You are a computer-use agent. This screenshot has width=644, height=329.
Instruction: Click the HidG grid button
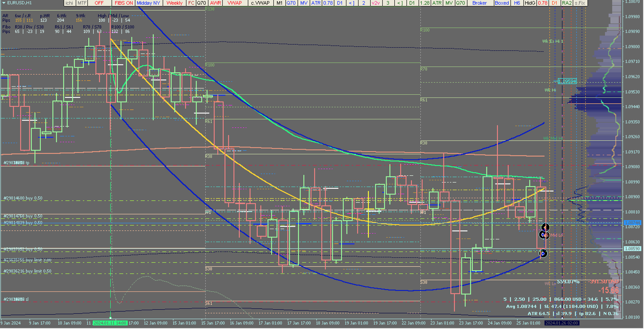[530, 3]
